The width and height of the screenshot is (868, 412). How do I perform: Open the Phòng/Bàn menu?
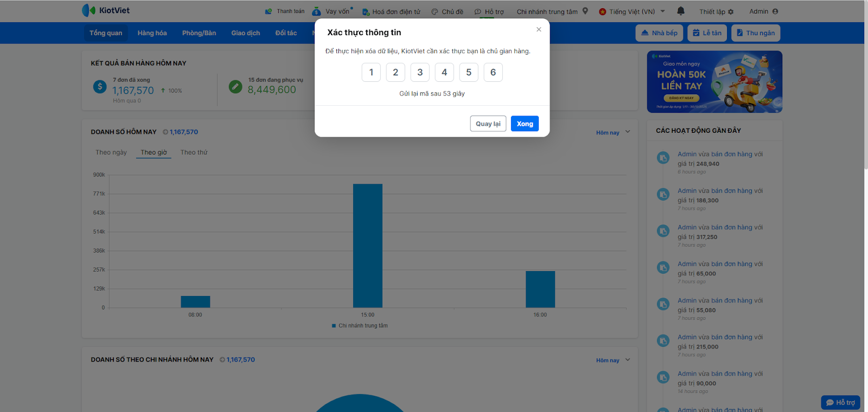(199, 33)
